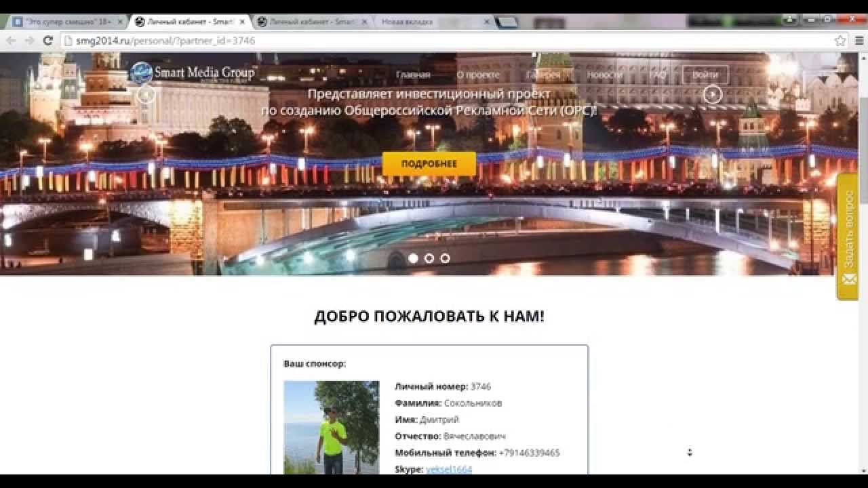Screen dimensions: 868x488
Task: Click the yellow "ПОДРОБНЕЕ" button
Action: tap(429, 164)
